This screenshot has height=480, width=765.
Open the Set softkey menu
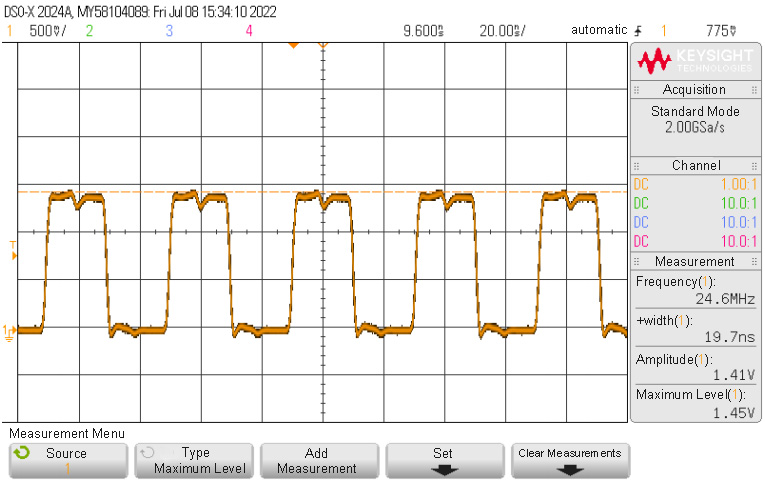click(x=445, y=460)
